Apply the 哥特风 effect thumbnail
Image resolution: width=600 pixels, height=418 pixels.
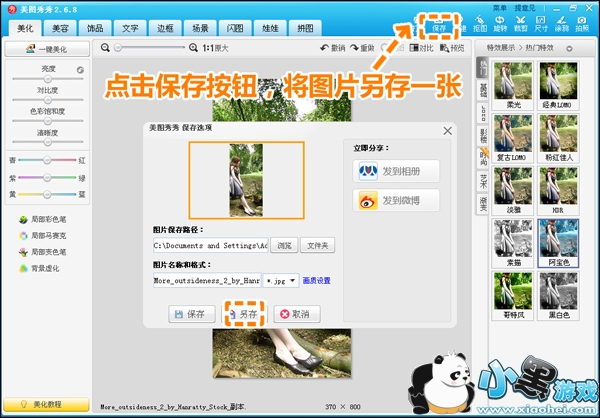(x=512, y=296)
